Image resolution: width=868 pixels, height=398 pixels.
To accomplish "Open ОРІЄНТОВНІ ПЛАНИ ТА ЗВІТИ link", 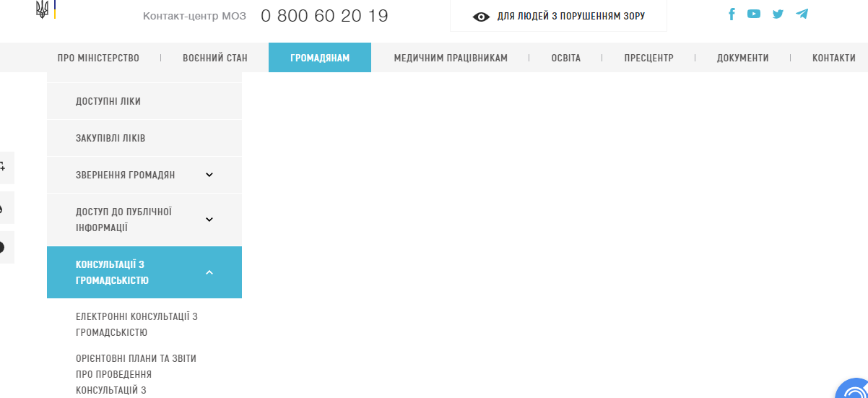I will 136,374.
